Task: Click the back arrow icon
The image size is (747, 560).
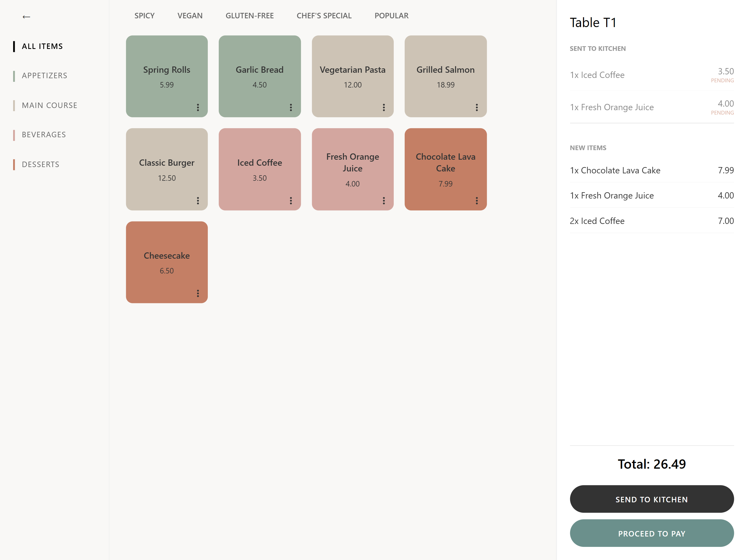Action: click(26, 17)
